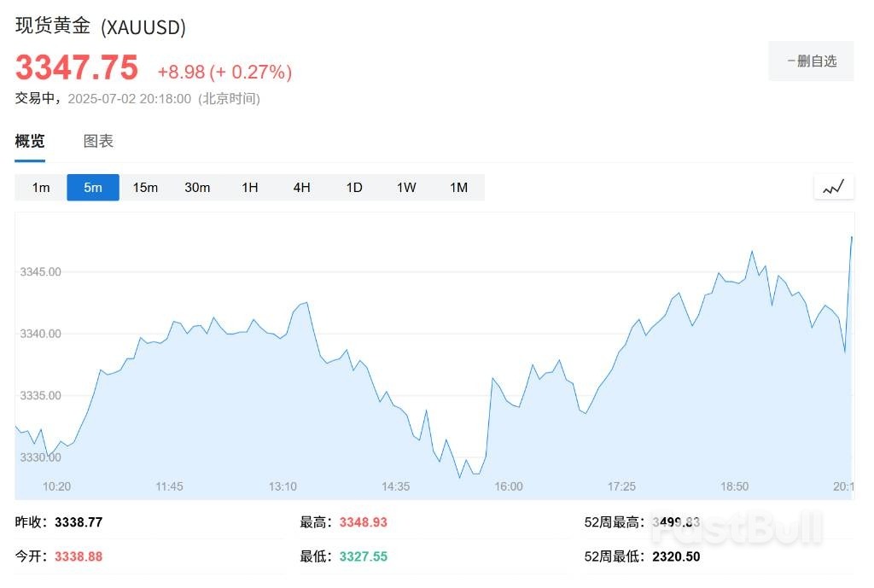Image resolution: width=874 pixels, height=588 pixels.
Task: Switch to the 图表 tab
Action: 98,142
